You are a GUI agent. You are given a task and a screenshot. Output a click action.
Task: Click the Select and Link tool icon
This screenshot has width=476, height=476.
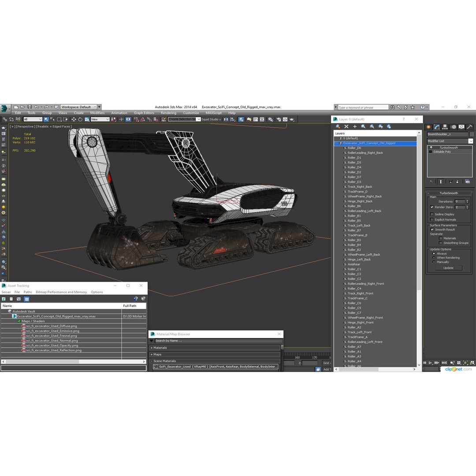click(x=5, y=119)
